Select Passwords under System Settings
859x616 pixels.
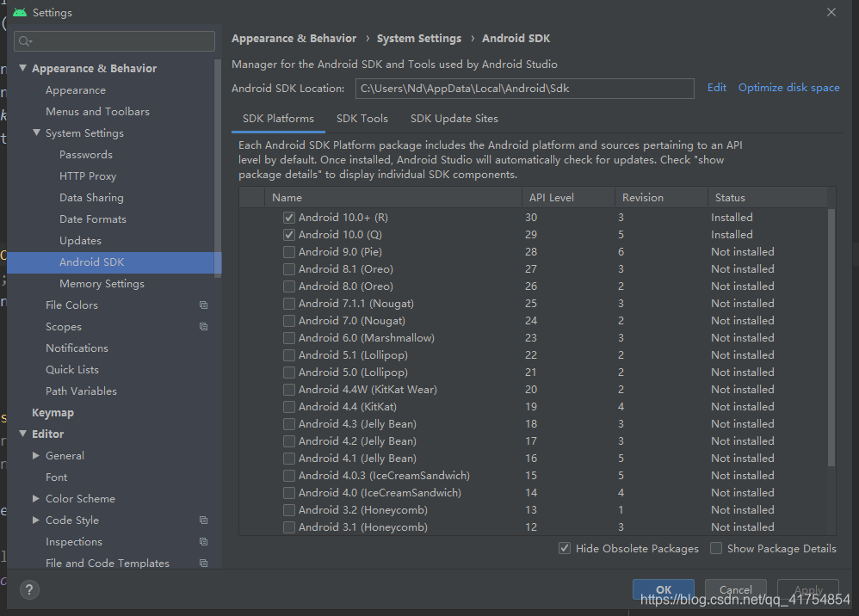(86, 154)
